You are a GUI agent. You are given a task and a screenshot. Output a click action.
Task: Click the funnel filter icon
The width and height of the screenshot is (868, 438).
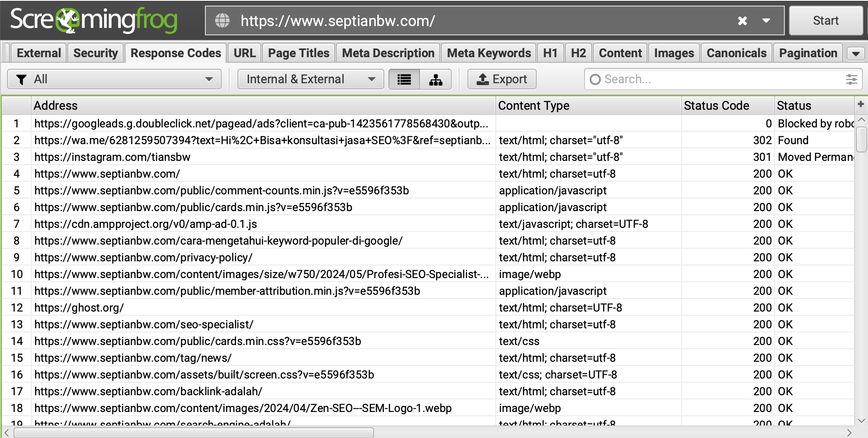coord(21,80)
